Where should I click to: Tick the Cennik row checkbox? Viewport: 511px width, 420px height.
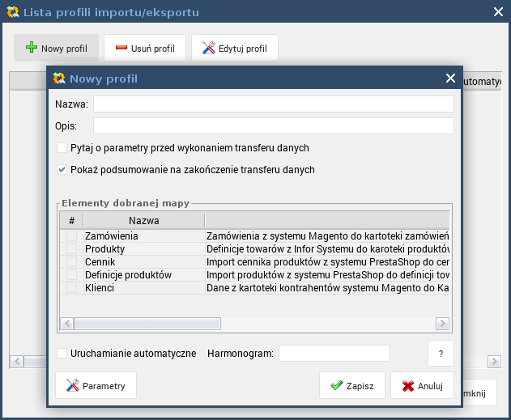72,261
